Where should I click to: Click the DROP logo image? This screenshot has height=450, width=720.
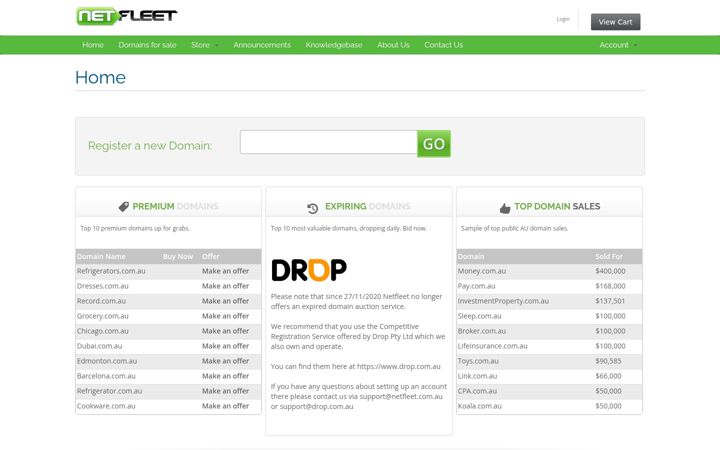pyautogui.click(x=309, y=270)
